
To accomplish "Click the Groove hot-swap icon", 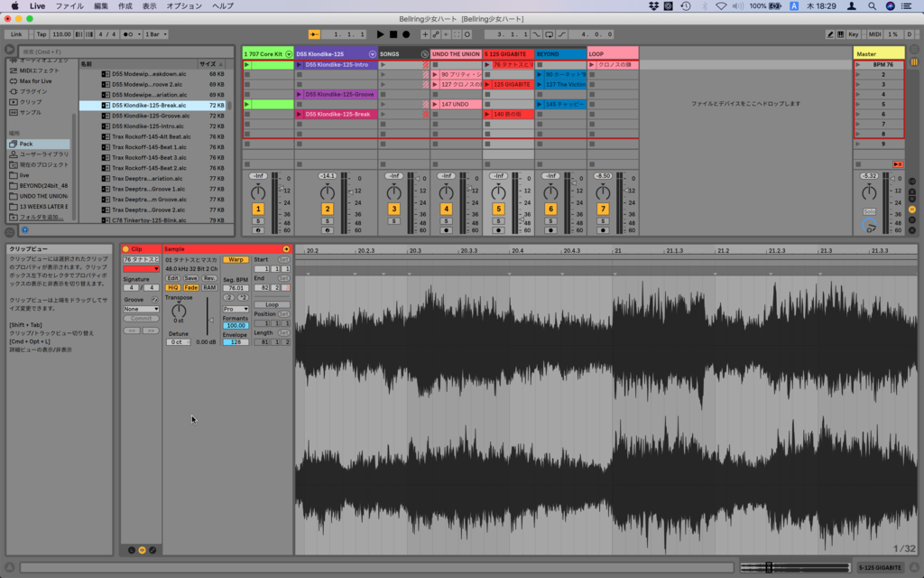I will coord(154,300).
